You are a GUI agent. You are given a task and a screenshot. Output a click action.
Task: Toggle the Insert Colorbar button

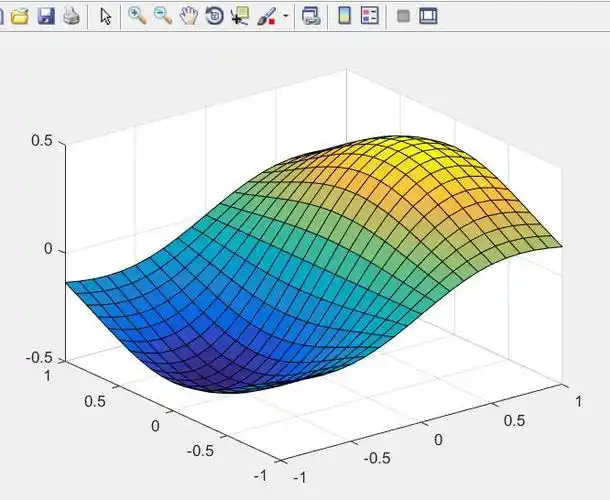(x=344, y=17)
